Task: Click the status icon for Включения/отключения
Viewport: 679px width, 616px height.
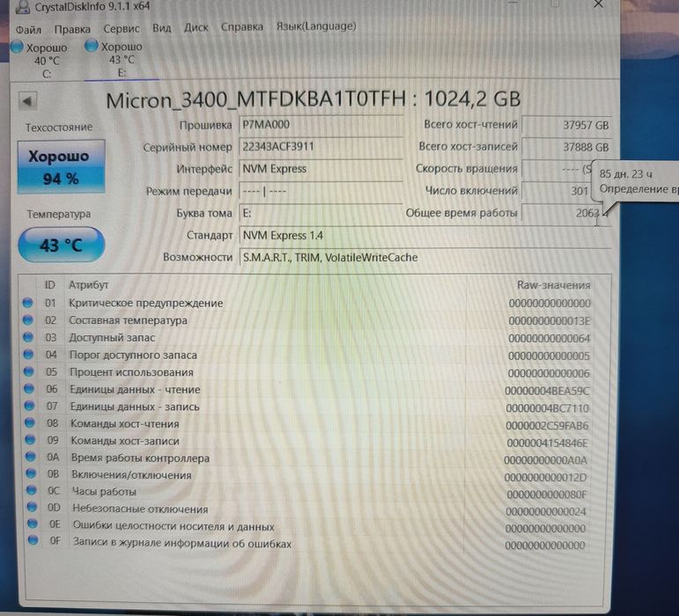Action: (x=31, y=473)
